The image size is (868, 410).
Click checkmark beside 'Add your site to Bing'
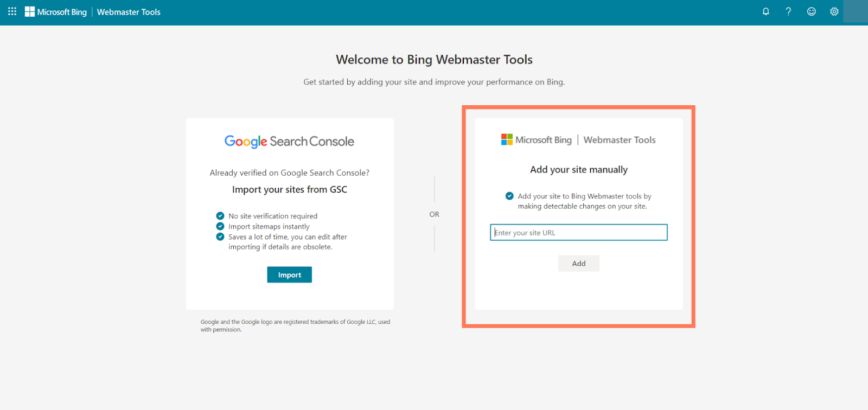coord(509,196)
